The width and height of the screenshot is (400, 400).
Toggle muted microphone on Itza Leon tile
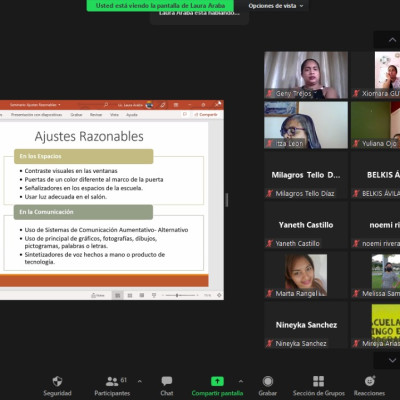point(269,144)
